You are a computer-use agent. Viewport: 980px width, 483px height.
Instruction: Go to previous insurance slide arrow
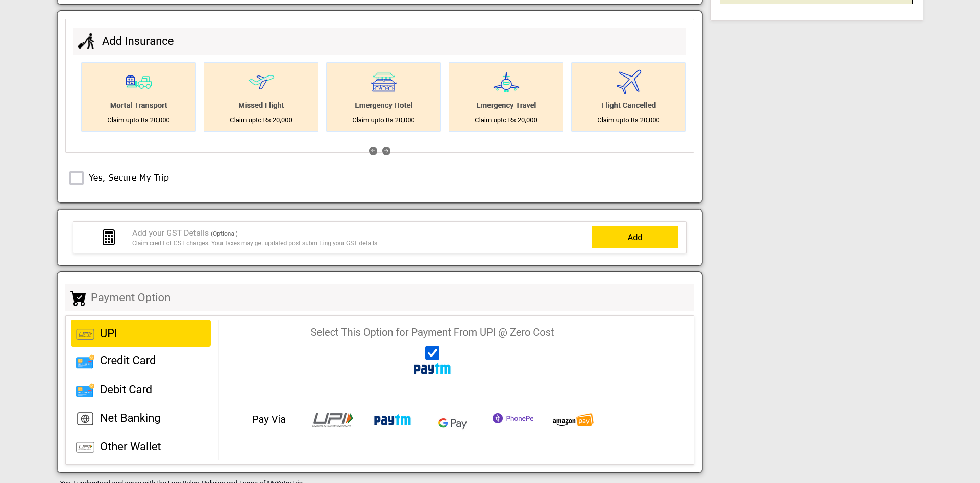373,151
